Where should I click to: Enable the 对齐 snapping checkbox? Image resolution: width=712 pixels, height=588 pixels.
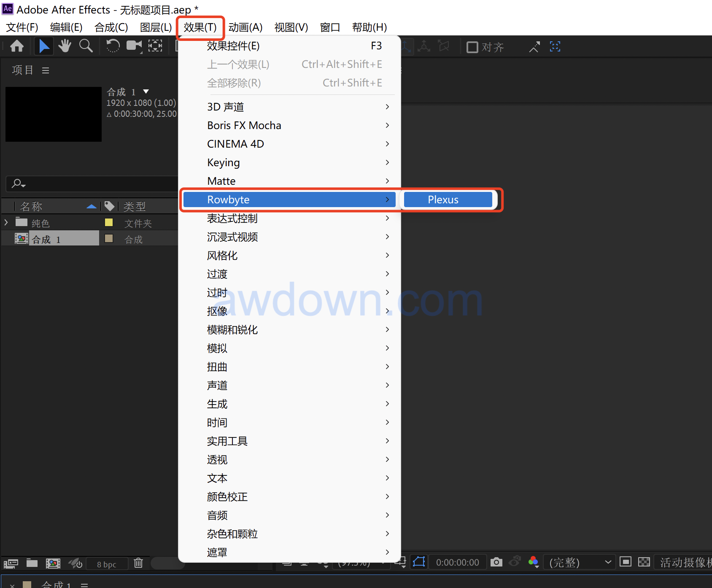(x=472, y=47)
